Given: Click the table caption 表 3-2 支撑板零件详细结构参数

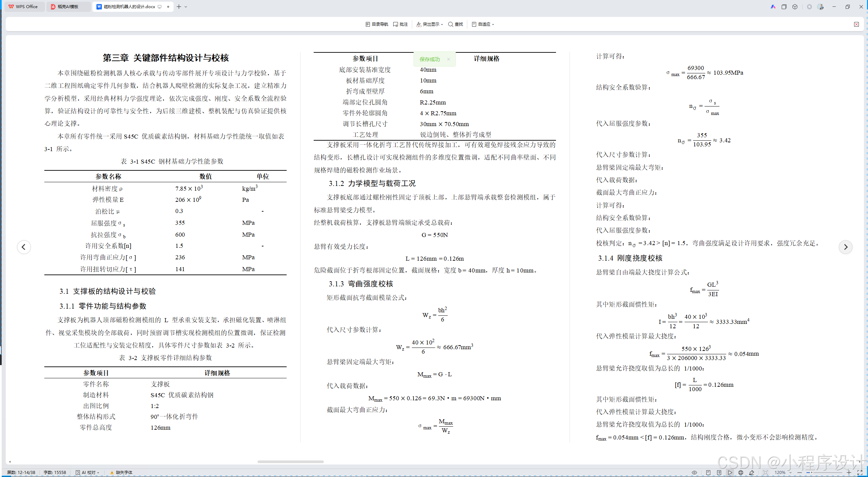Looking at the screenshot, I should 165,358.
